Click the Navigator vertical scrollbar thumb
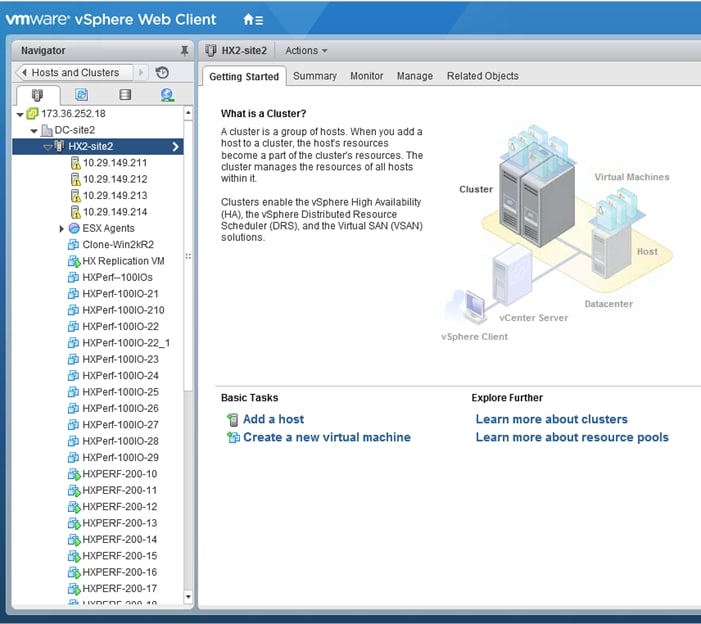This screenshot has width=701, height=624. (x=188, y=256)
